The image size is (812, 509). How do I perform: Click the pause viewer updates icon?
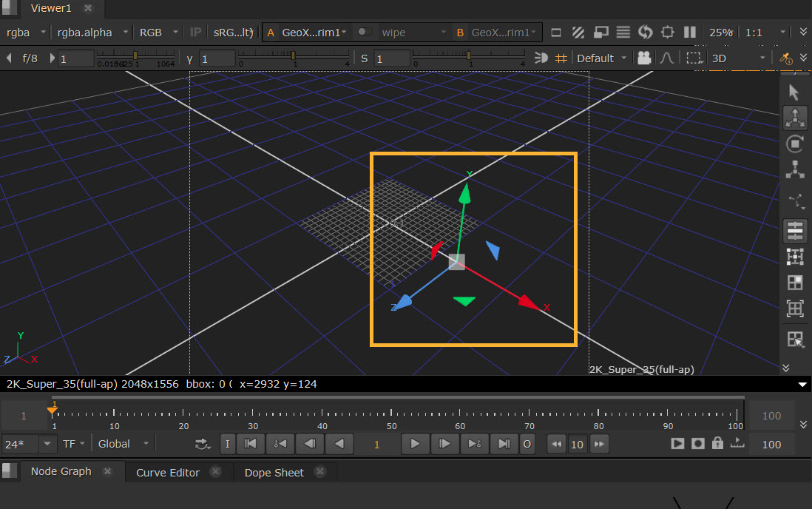tap(690, 33)
